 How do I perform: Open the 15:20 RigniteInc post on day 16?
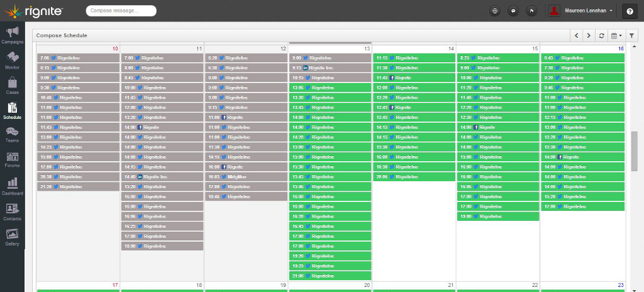(x=582, y=196)
